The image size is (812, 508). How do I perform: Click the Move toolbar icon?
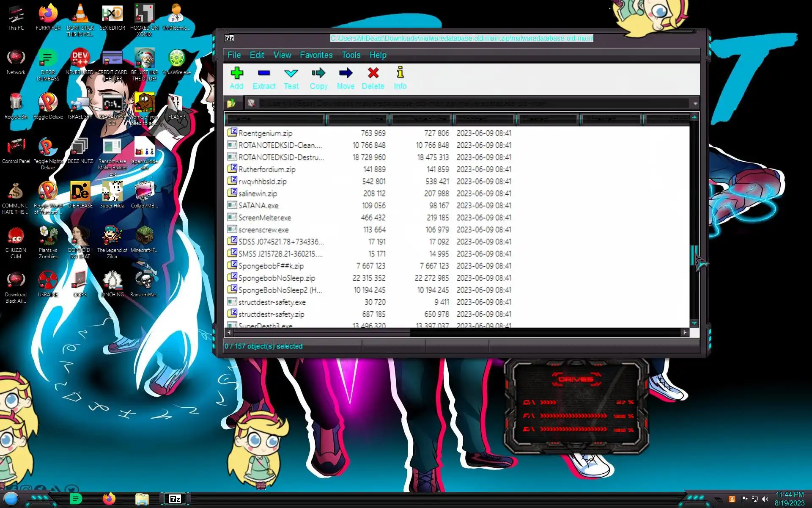[346, 73]
